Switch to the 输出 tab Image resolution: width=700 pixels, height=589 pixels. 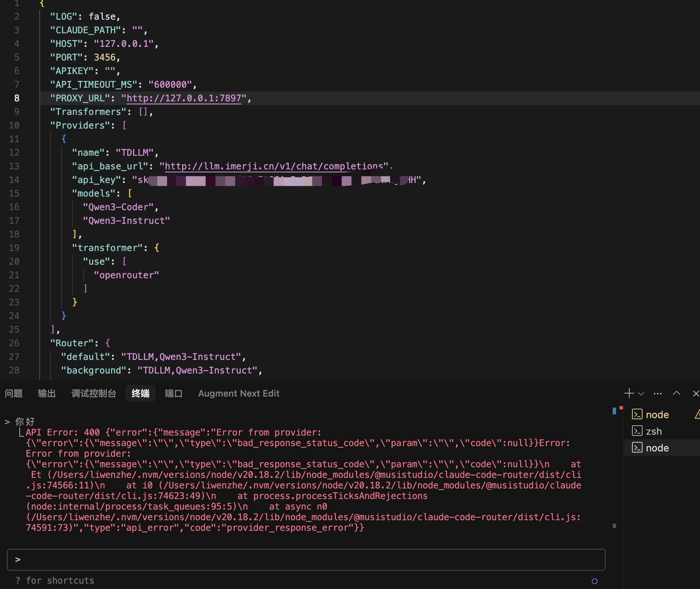pyautogui.click(x=47, y=394)
